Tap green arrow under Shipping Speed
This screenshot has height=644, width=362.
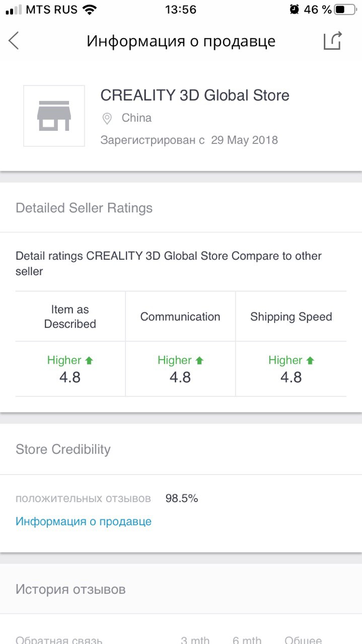(x=310, y=360)
